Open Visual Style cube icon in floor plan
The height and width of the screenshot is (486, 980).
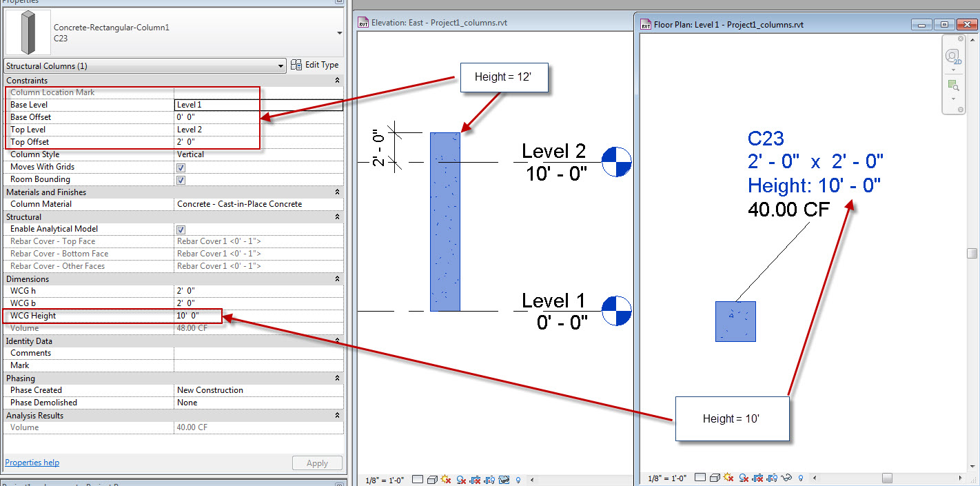pos(714,476)
